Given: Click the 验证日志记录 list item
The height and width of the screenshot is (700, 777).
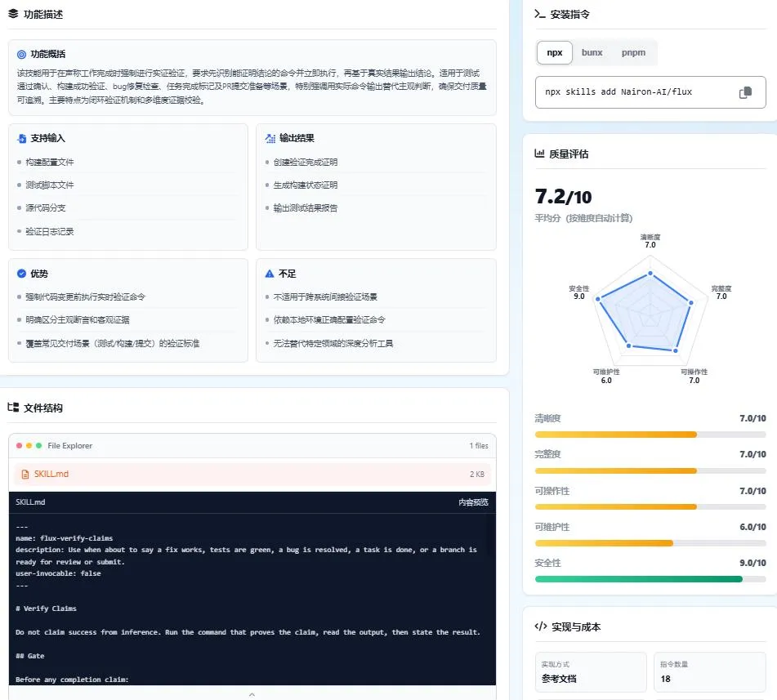Looking at the screenshot, I should click(50, 231).
